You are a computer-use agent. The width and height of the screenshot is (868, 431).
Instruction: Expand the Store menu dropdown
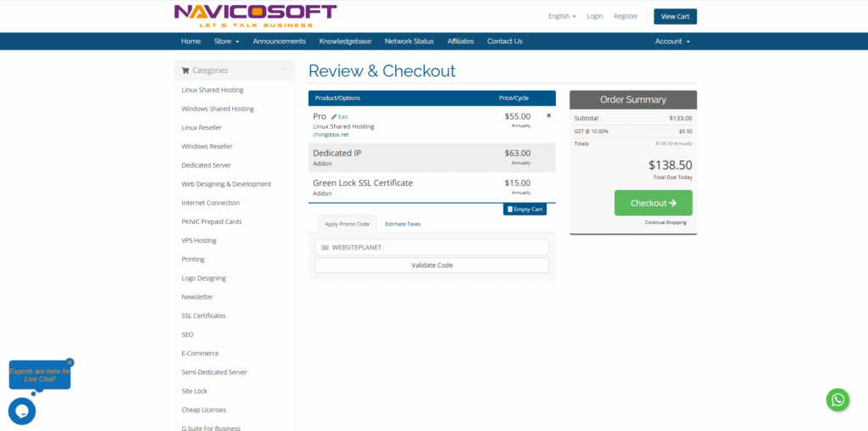[226, 41]
